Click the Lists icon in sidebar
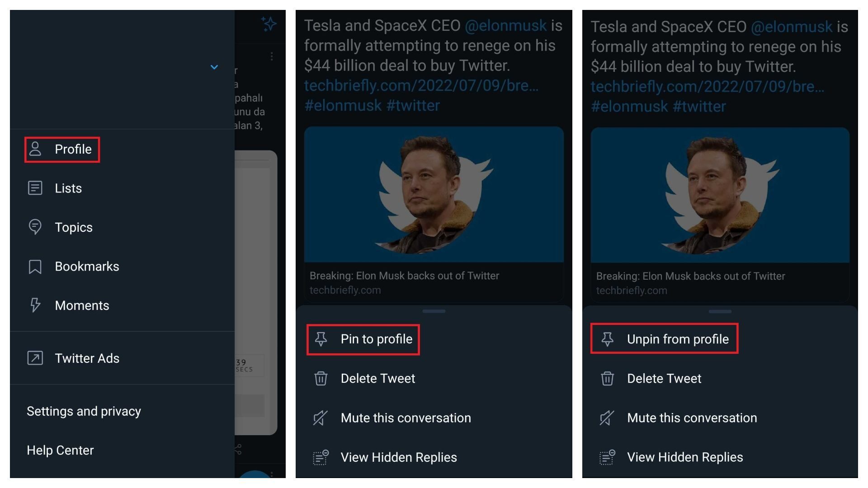The width and height of the screenshot is (868, 488). tap(35, 188)
